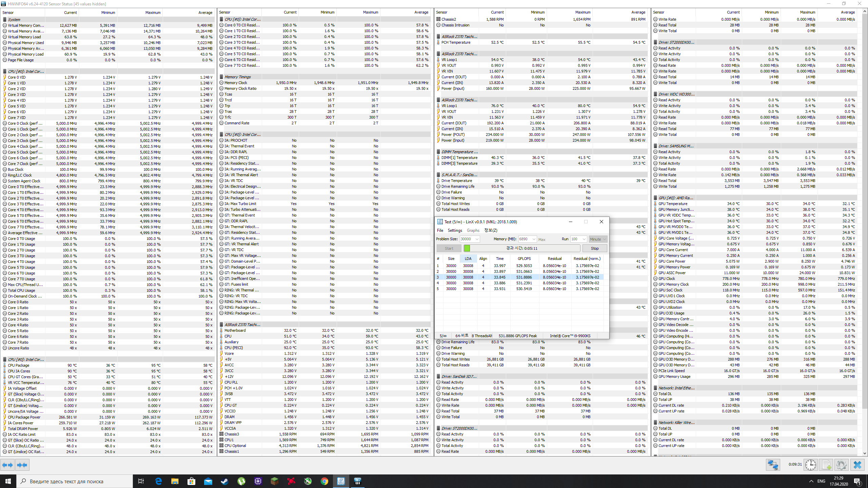Click the expand columns left-right arrows button
Viewport: 868px width, 488px height.
pos(7,465)
